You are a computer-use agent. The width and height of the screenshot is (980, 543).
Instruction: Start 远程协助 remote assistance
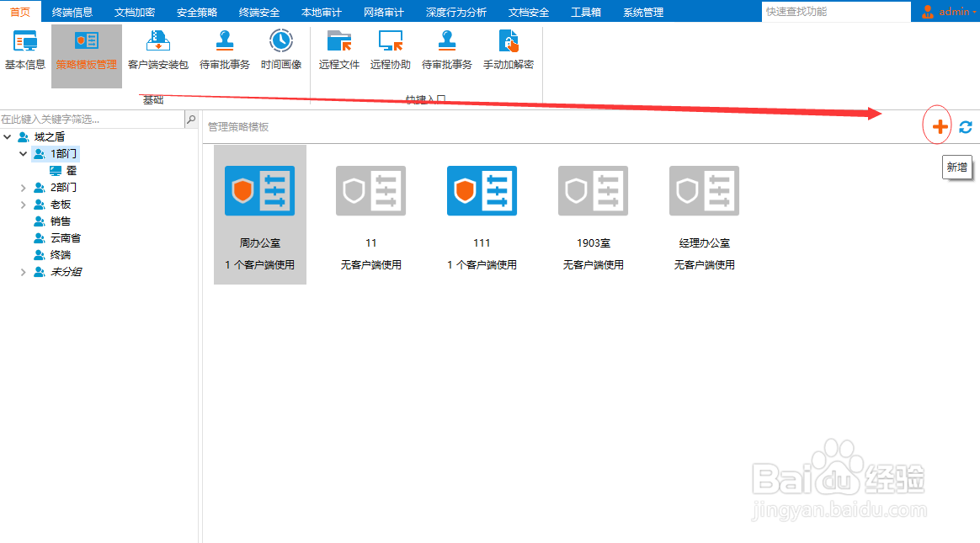click(390, 49)
